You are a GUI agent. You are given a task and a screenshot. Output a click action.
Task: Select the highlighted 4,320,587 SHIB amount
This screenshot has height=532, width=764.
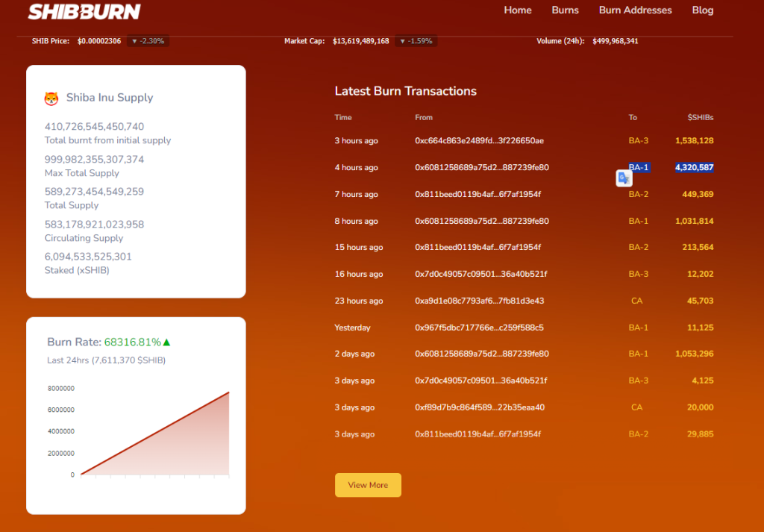(x=694, y=168)
